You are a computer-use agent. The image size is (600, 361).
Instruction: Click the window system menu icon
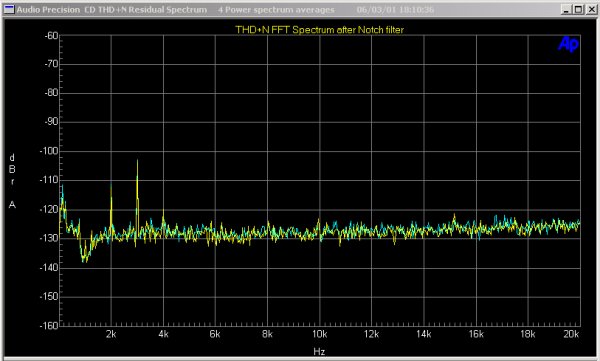(9, 10)
